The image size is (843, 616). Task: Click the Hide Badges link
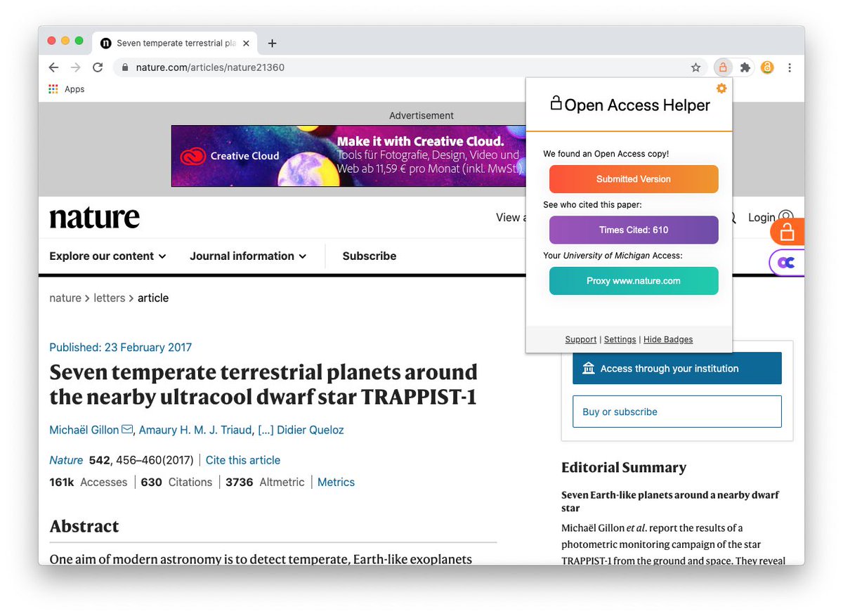pyautogui.click(x=668, y=340)
